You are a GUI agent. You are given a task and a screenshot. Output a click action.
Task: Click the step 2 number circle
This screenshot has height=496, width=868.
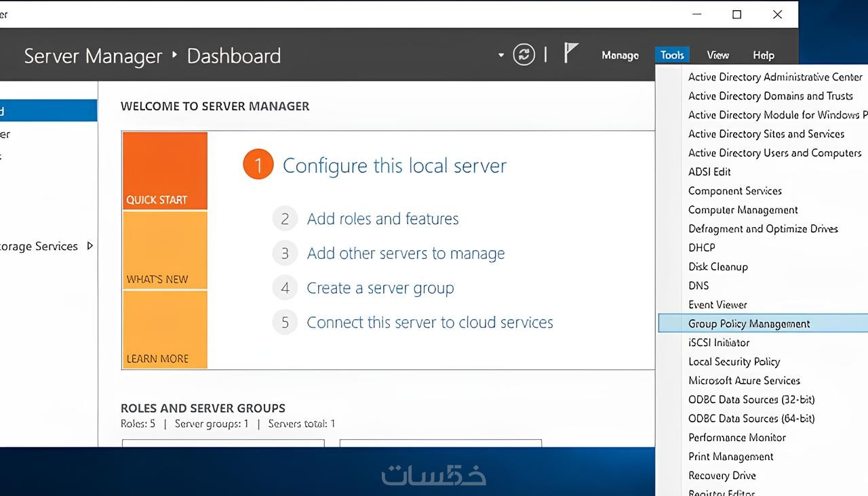pos(285,219)
